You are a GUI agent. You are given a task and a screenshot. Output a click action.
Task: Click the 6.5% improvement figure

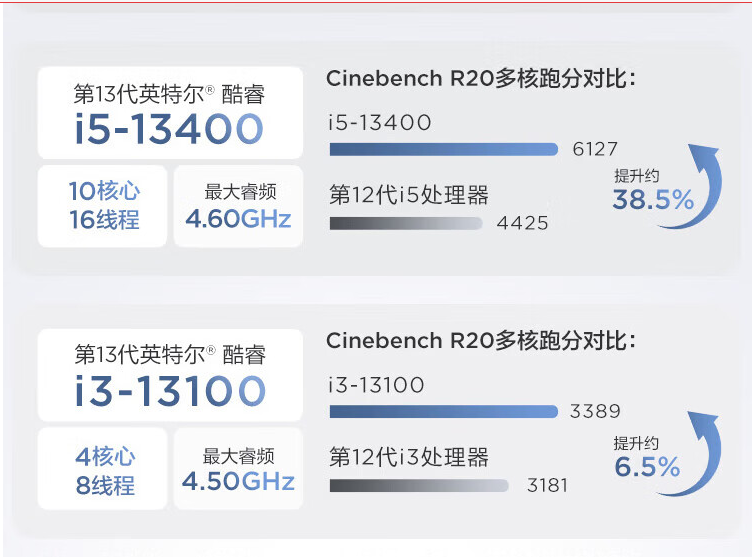[647, 466]
